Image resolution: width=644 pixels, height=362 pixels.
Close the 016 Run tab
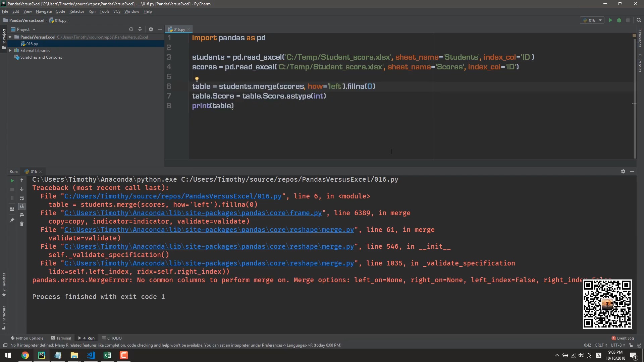click(41, 172)
